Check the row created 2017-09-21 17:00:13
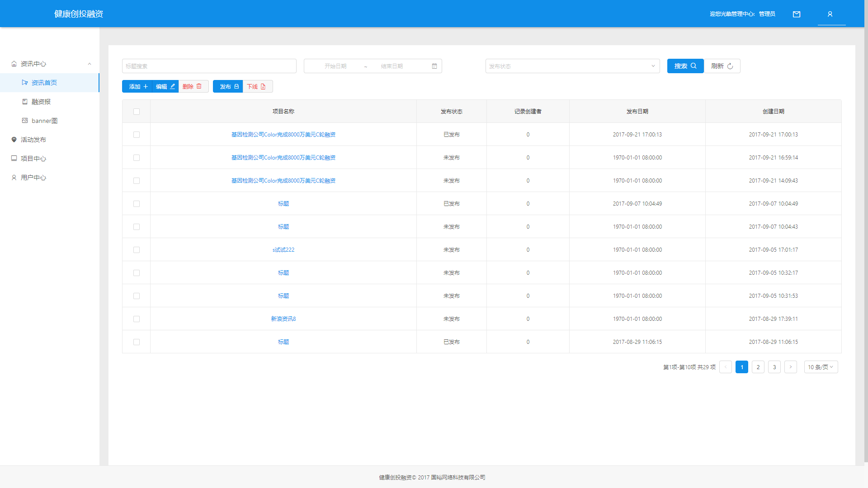Viewport: 868px width, 488px height. 137,135
